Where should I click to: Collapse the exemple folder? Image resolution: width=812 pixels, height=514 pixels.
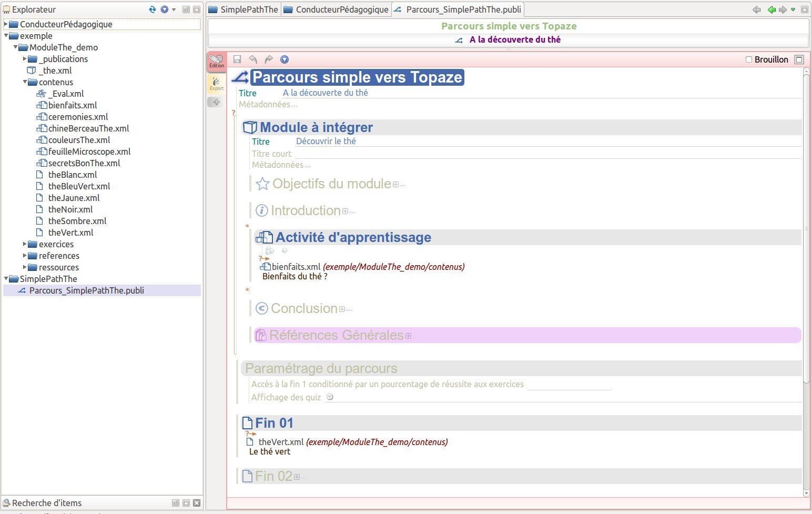6,36
